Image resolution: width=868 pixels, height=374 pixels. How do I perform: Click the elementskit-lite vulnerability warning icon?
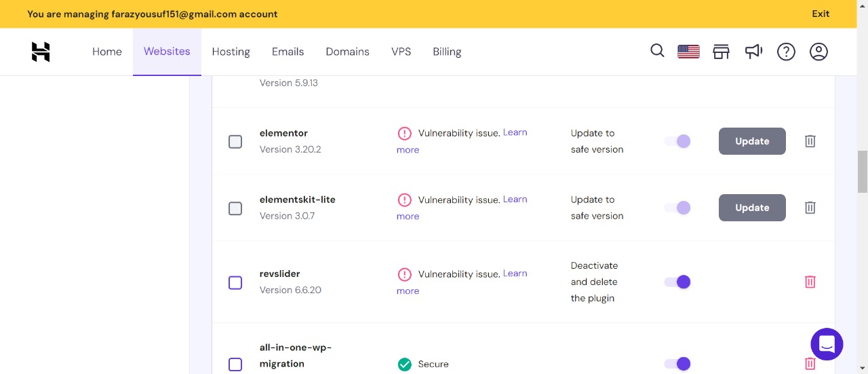click(404, 200)
